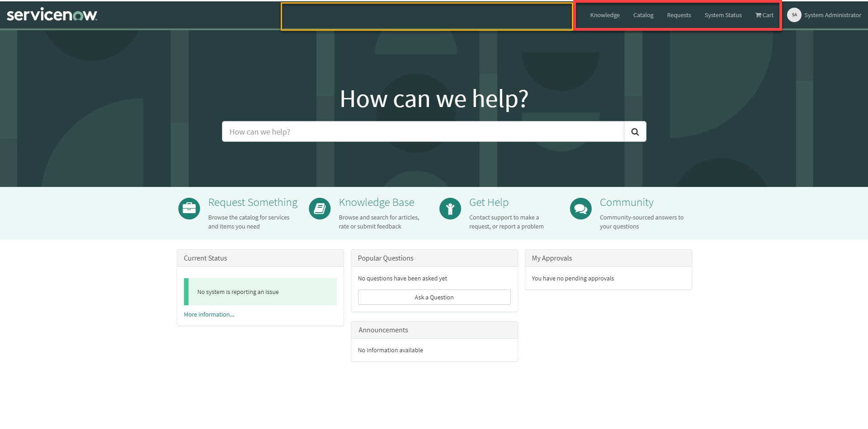
Task: Click 'Community-sourced answers to your questions' description
Action: tap(642, 222)
